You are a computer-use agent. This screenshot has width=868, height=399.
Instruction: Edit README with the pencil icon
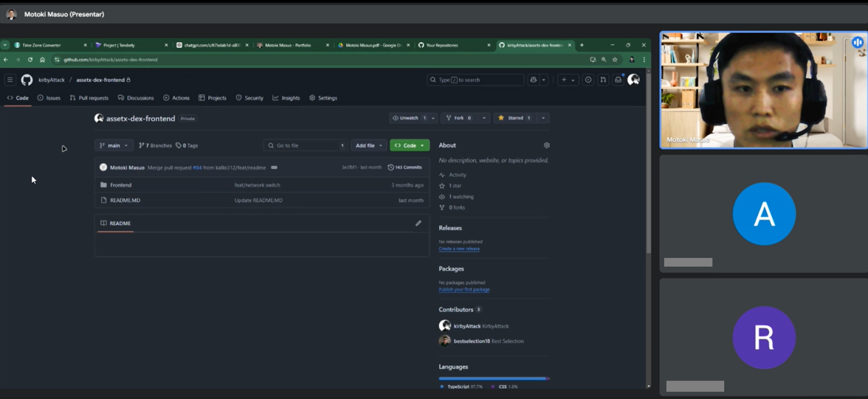418,223
